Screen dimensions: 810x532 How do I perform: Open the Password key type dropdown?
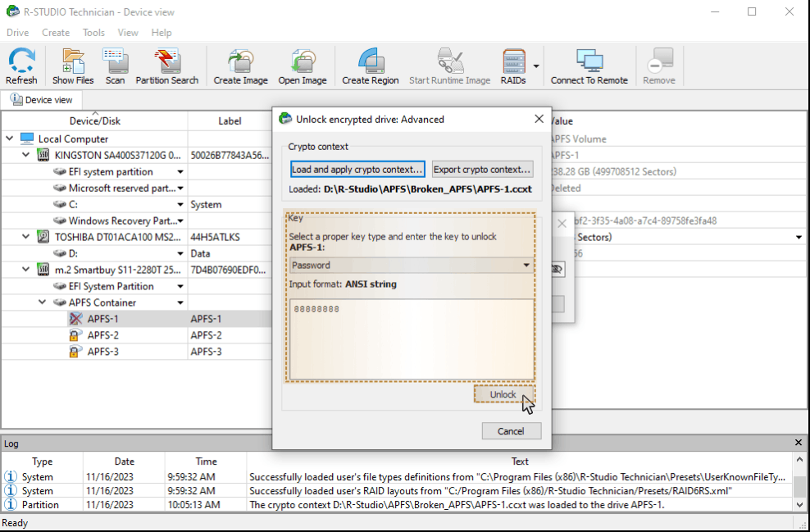526,265
